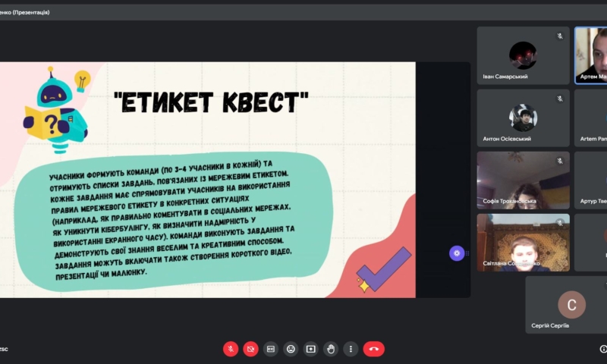Viewport: 607px width, 364px height.
Task: Click the green text box on the slide
Action: [174, 221]
